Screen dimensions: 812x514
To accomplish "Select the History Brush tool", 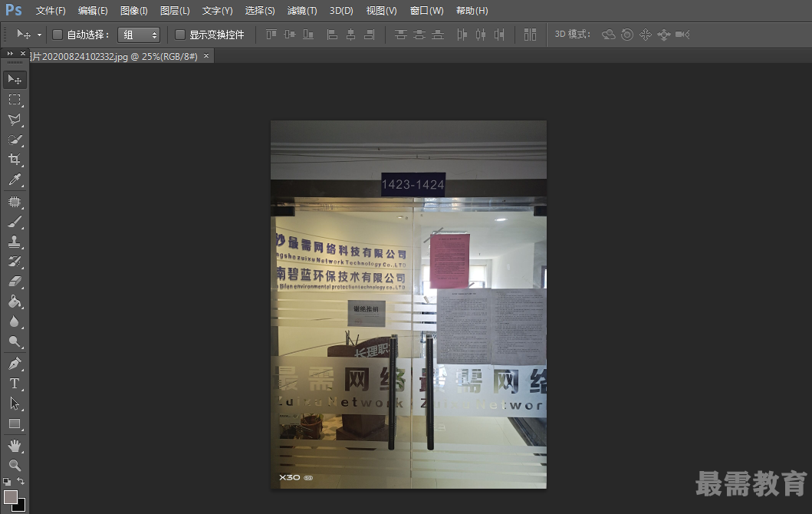I will tap(15, 261).
